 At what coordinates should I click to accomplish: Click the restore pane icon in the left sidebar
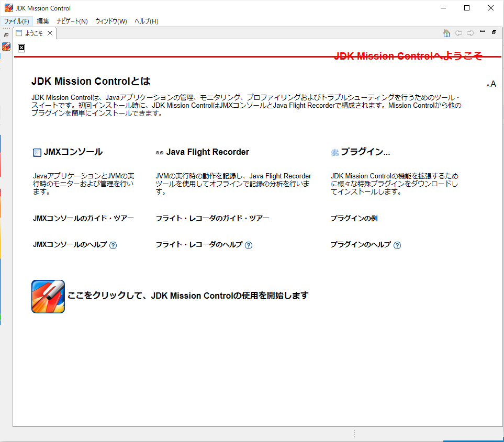5,34
